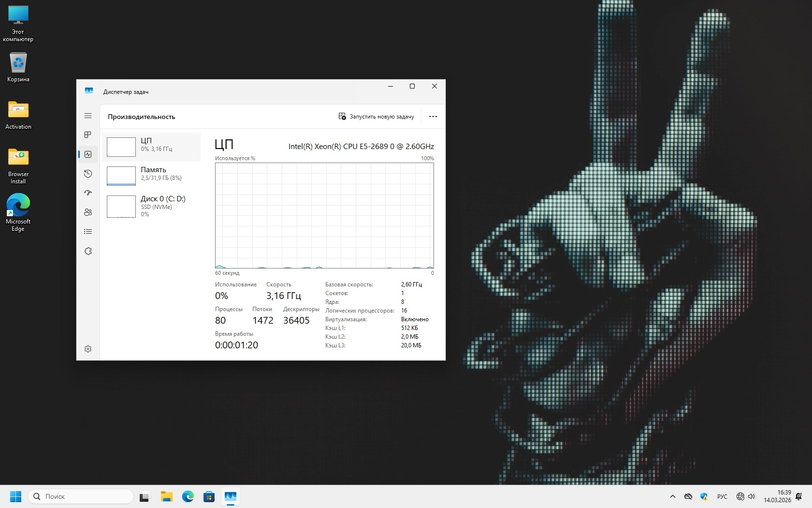
Task: Open Microsoft Store from the taskbar
Action: pos(209,496)
